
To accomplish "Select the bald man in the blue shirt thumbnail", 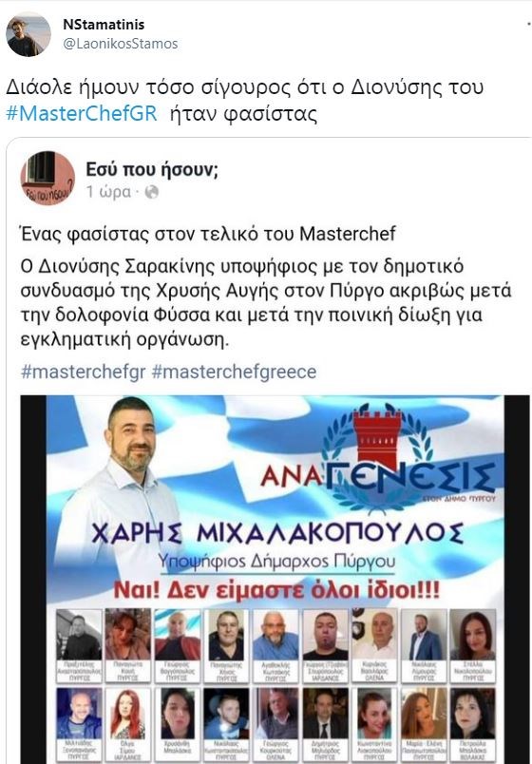I will (x=275, y=635).
